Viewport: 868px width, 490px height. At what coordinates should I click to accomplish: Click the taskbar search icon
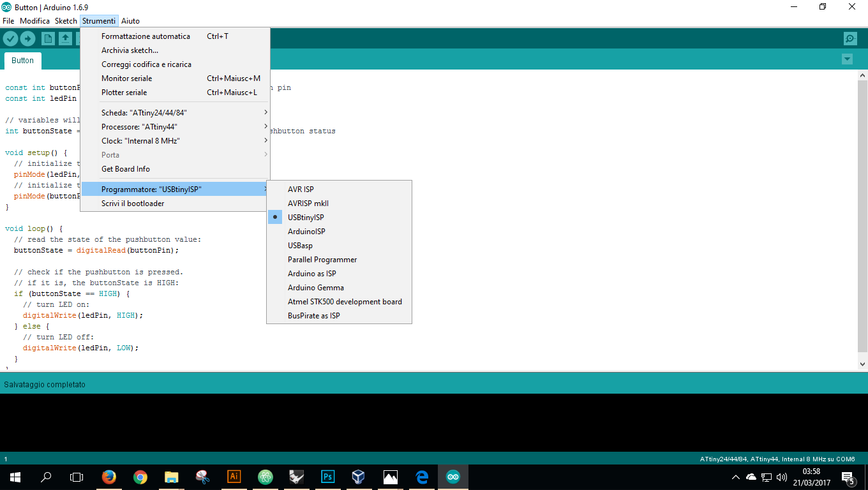[x=46, y=477]
